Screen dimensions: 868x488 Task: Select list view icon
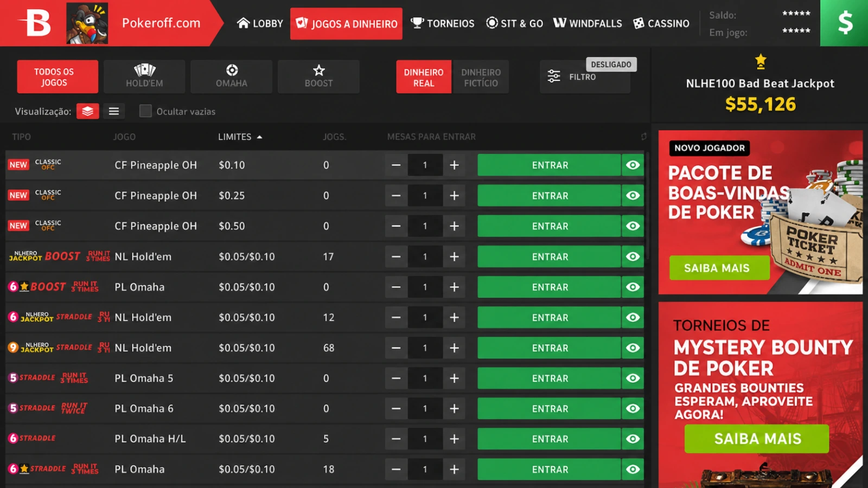[x=114, y=111]
